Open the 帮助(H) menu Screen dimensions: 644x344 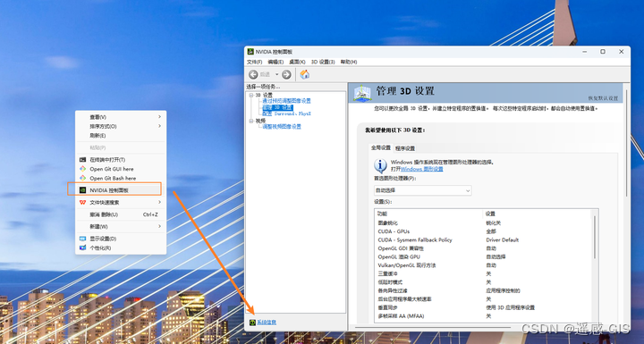349,62
